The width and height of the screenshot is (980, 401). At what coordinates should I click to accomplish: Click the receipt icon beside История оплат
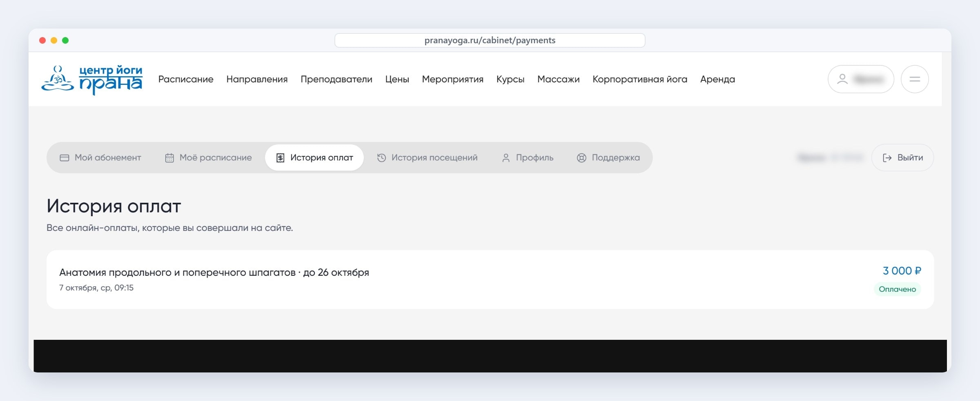280,158
